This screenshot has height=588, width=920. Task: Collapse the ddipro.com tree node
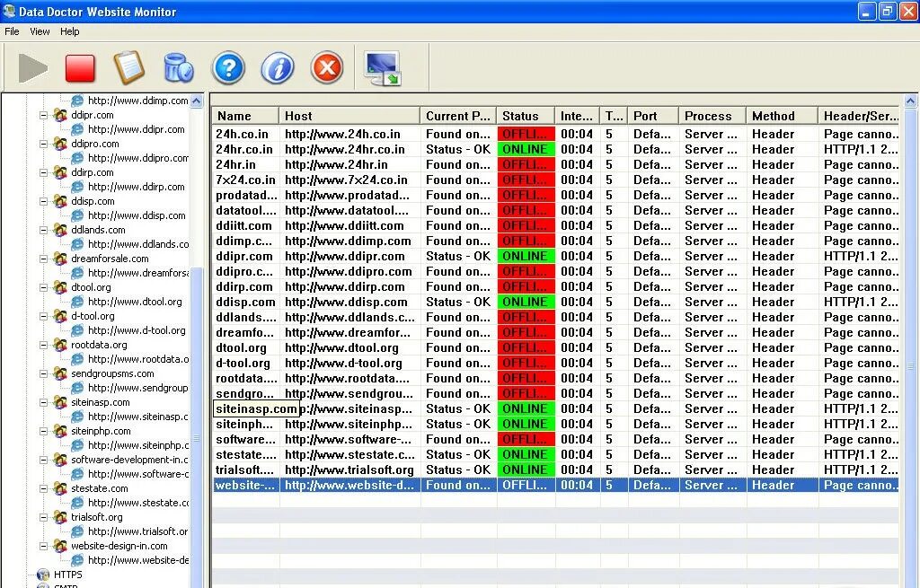click(43, 145)
